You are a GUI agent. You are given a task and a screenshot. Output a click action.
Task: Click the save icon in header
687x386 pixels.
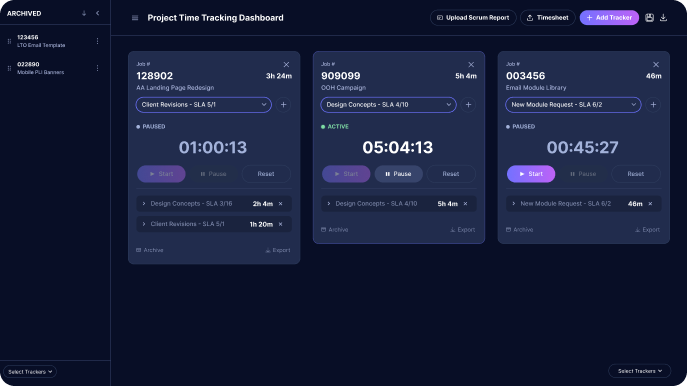(649, 18)
